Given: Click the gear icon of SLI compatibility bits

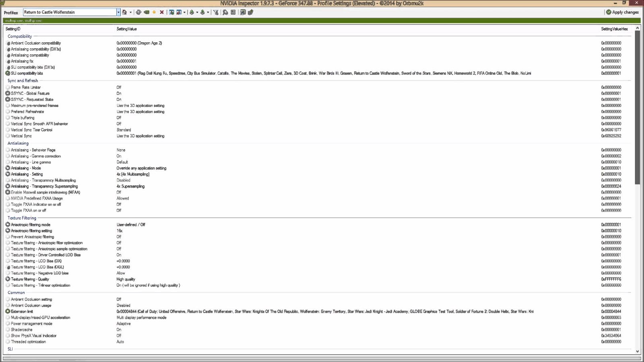Looking at the screenshot, I should click(x=8, y=73).
